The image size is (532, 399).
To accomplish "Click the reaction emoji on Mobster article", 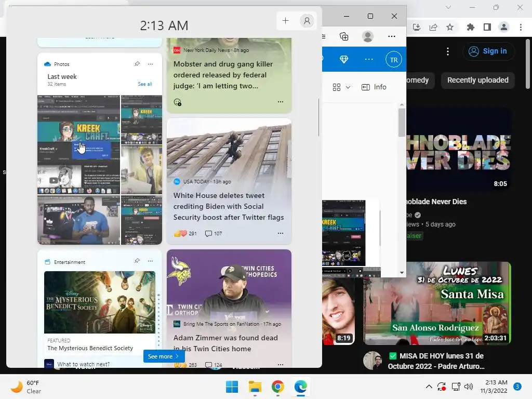I will pos(178,102).
